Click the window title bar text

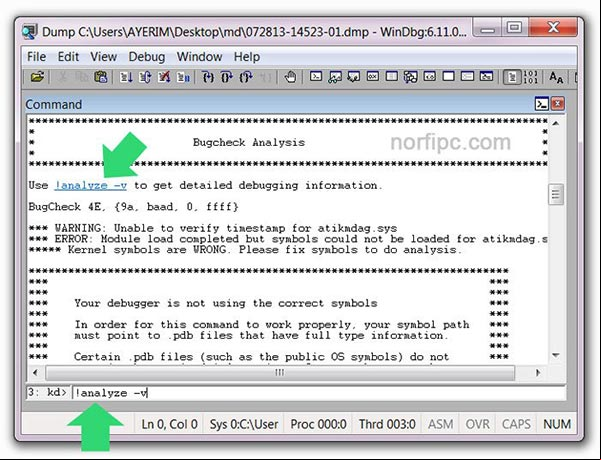254,32
